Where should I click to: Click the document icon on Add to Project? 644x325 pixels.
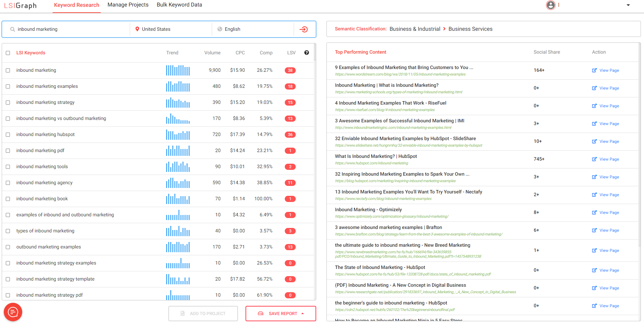(x=183, y=313)
